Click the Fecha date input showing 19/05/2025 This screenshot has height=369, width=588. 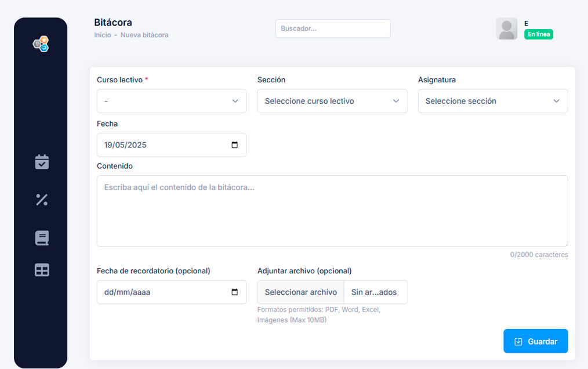coord(162,145)
